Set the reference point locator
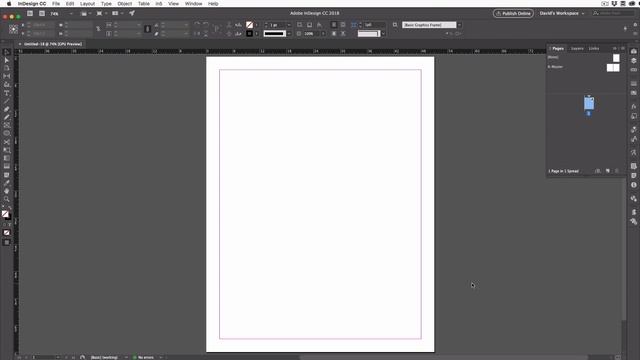Screen dimensions: 640x360 [13, 29]
